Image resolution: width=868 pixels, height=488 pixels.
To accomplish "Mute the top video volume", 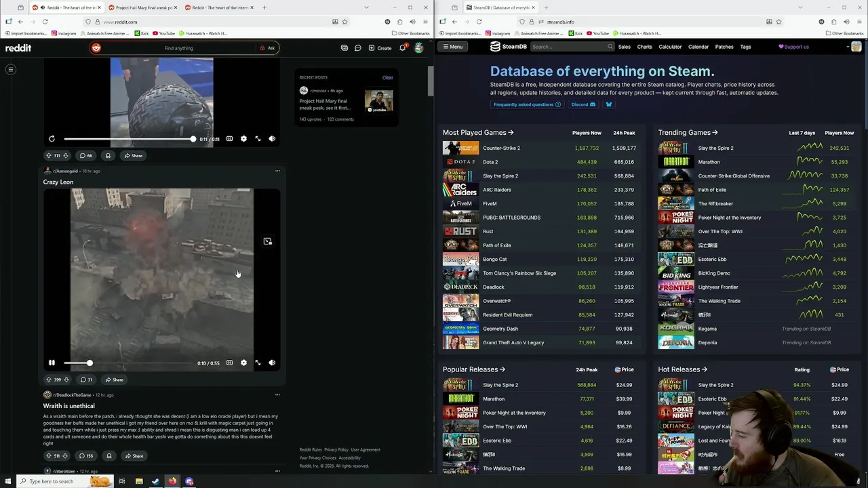I will point(272,139).
